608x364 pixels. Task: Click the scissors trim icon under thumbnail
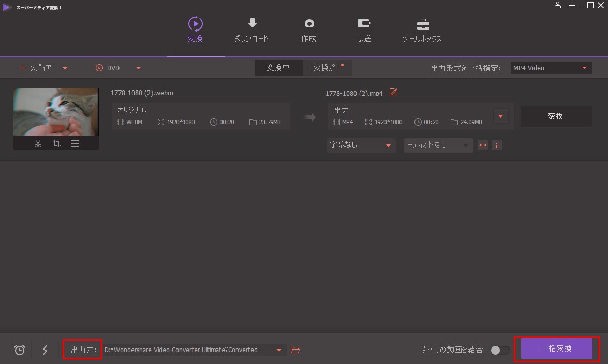(38, 144)
